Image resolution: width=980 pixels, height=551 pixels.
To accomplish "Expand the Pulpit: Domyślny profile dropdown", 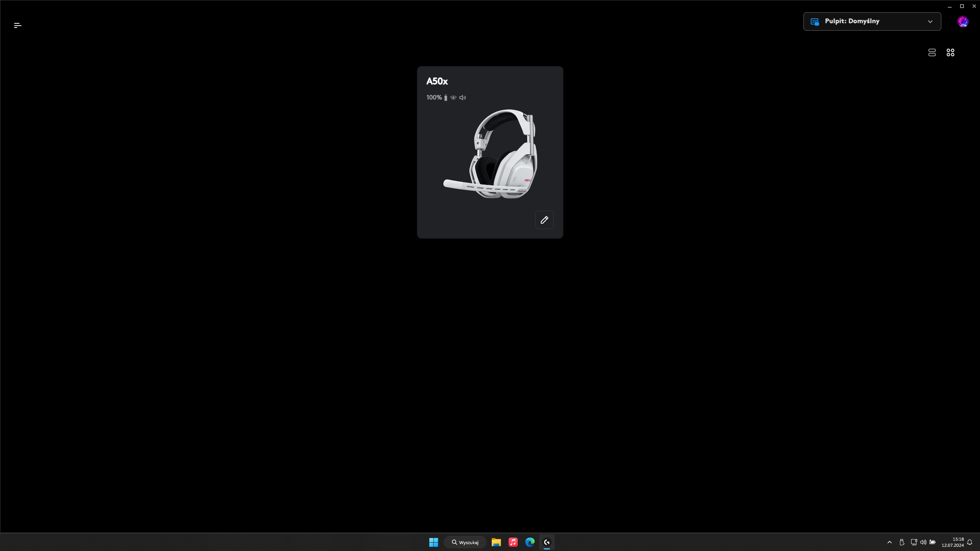I will click(872, 21).
